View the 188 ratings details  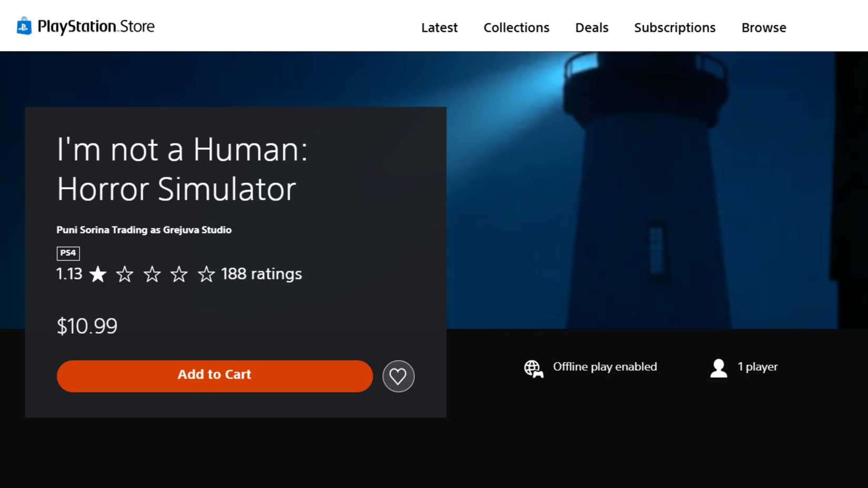pos(261,274)
